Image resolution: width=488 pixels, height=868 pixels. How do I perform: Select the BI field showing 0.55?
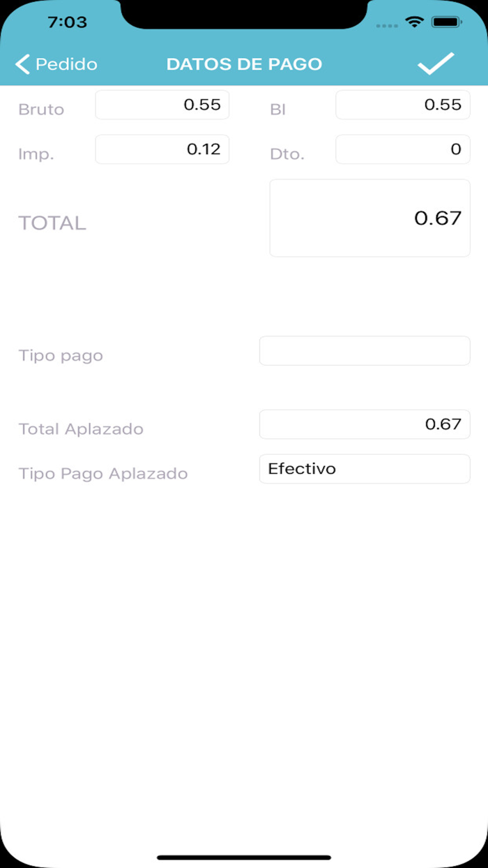click(402, 105)
